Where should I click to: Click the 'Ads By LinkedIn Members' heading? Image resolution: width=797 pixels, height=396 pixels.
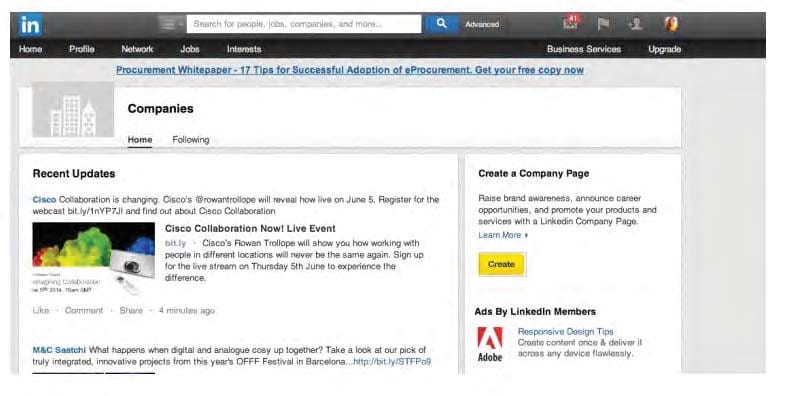coord(535,312)
